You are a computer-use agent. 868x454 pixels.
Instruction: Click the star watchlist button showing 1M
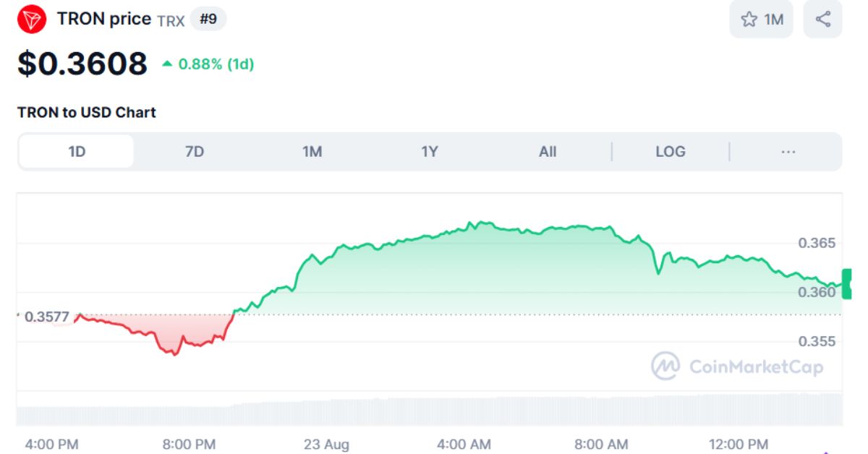762,20
